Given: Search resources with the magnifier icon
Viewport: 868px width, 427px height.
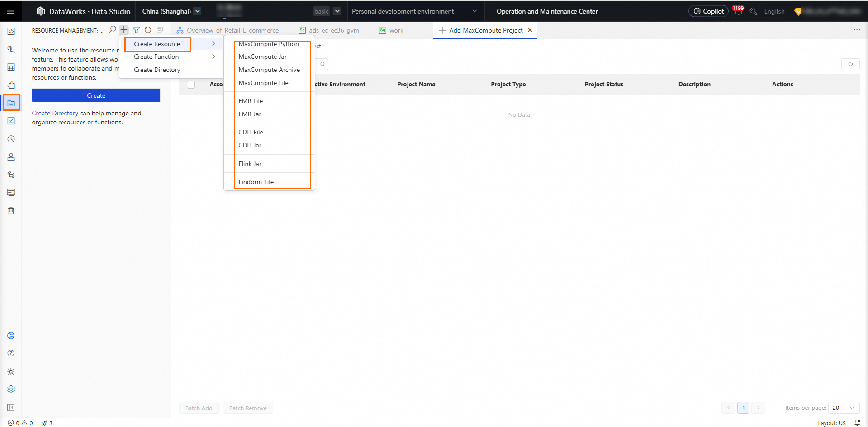Looking at the screenshot, I should coord(113,30).
